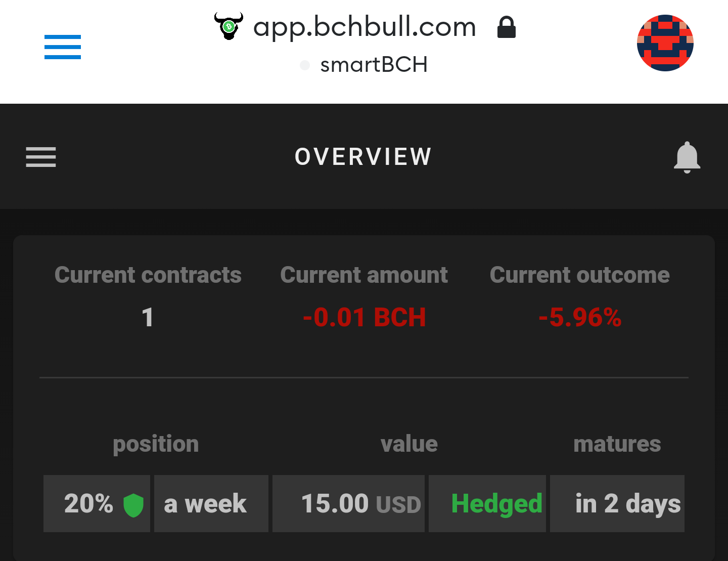Click the smartBCH network status dot
728x561 pixels.
[305, 65]
